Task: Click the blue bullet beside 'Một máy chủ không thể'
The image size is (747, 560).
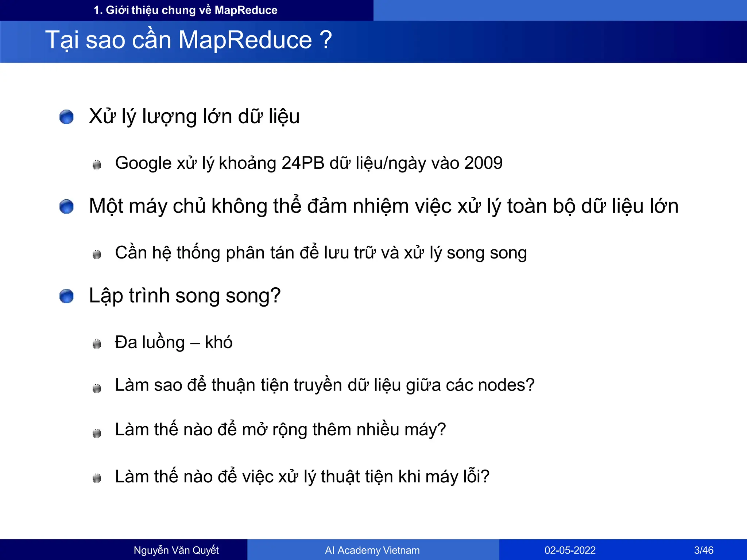Action: coord(66,206)
